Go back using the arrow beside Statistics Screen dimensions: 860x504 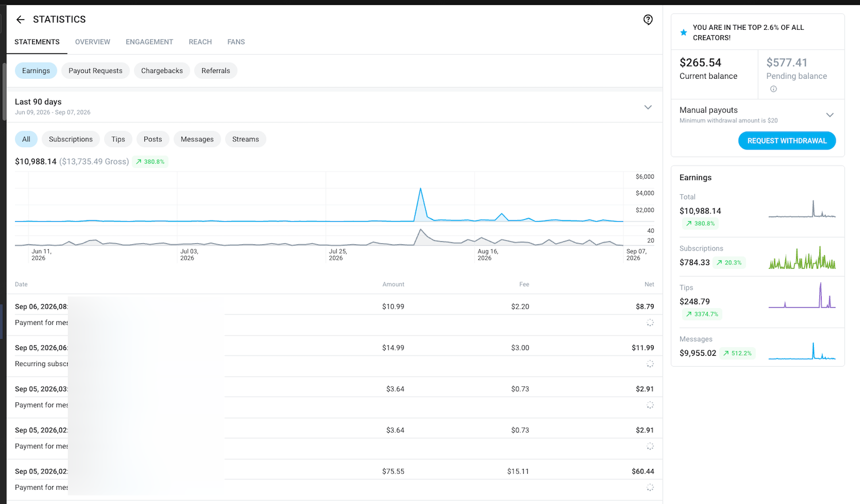tap(21, 20)
